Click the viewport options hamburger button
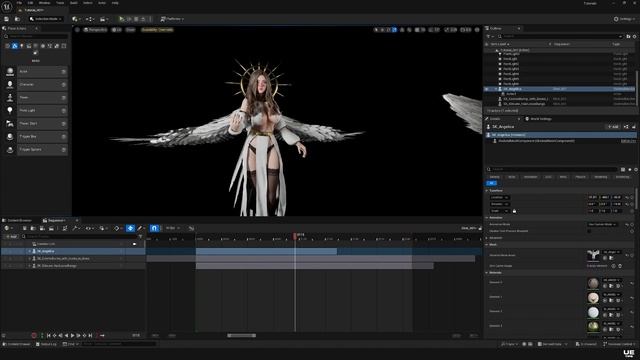640x360 pixels. [x=77, y=30]
